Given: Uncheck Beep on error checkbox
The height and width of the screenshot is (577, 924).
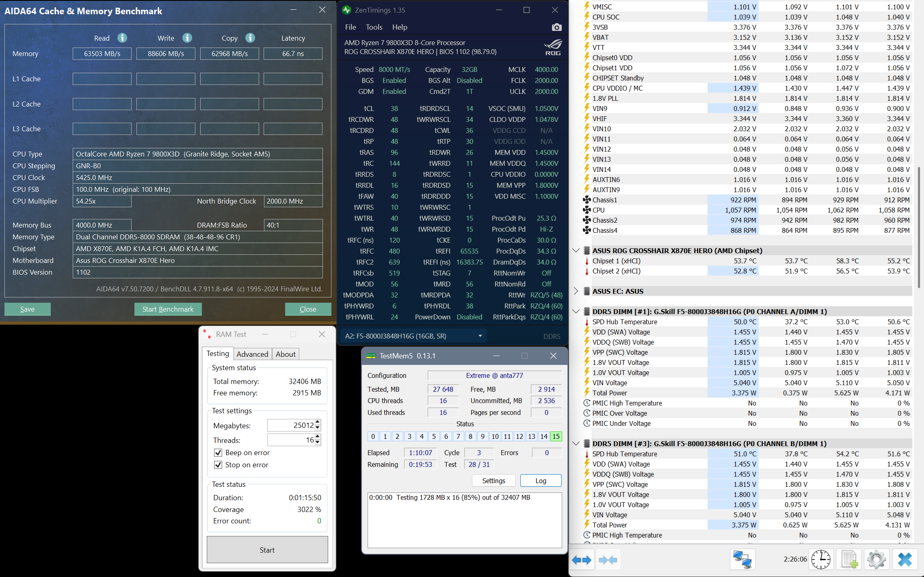Looking at the screenshot, I should pyautogui.click(x=218, y=453).
